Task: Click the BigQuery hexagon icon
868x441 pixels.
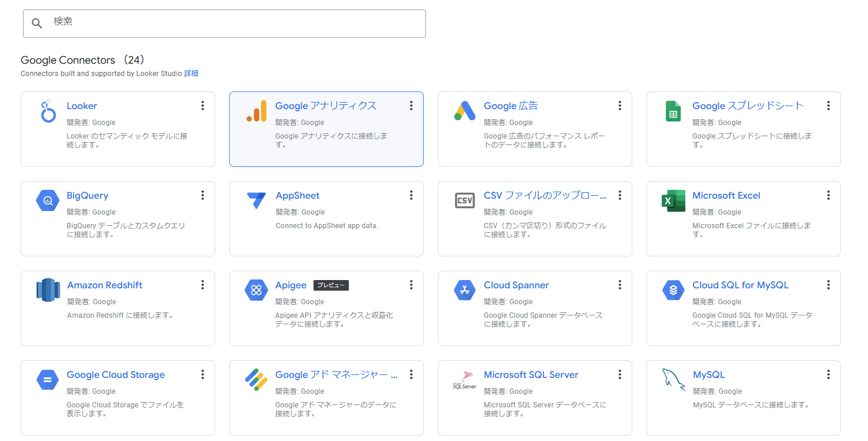Action: pos(48,200)
